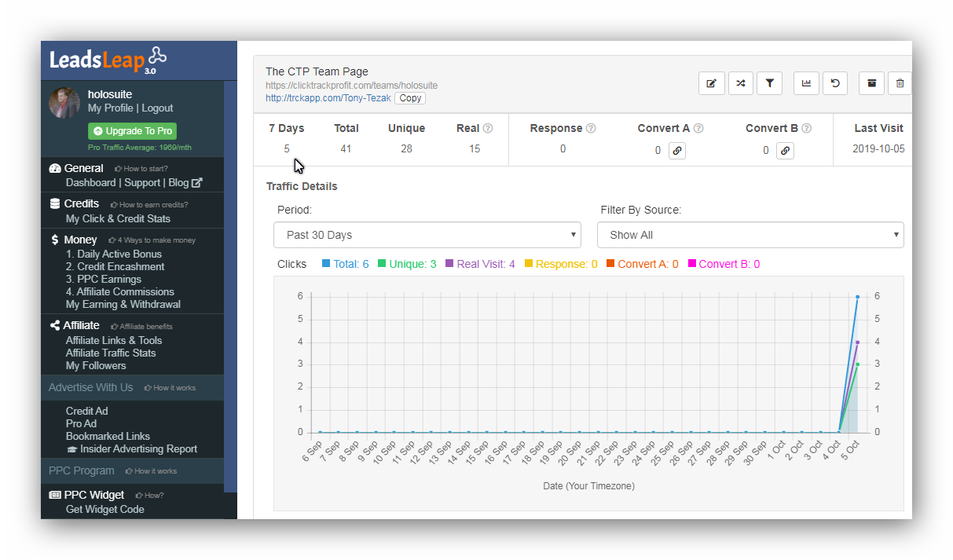Open My Earning & Withdrawal
953x560 pixels.
coord(123,304)
